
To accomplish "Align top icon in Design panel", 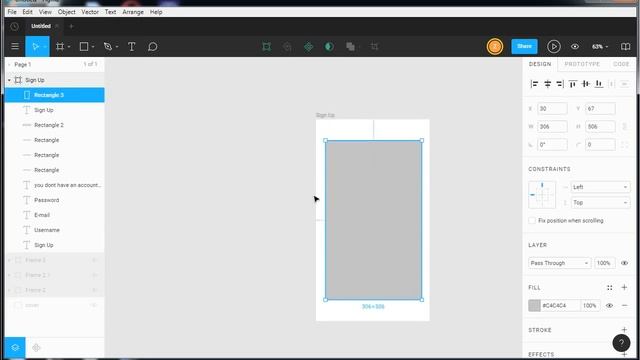I will coord(573,84).
